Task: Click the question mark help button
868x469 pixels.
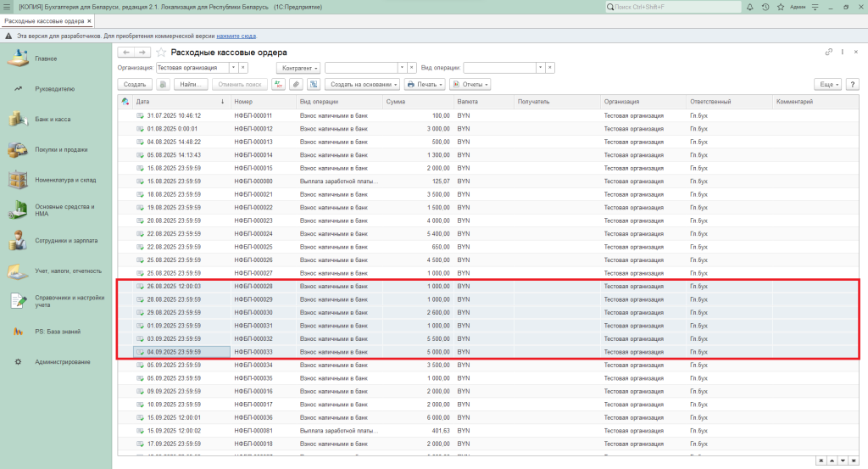Action: coord(851,85)
